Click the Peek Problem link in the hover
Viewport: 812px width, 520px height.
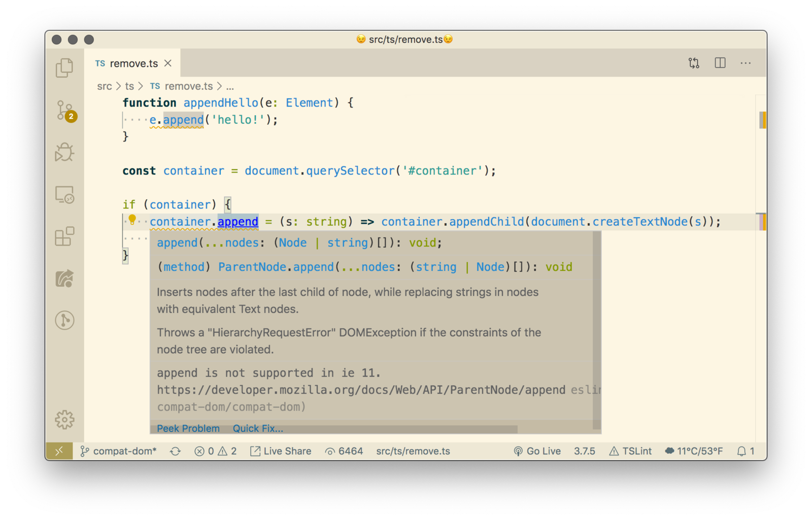188,428
